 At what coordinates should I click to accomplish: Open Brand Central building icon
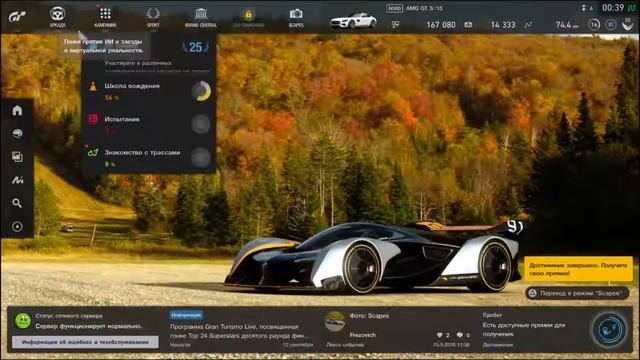(201, 14)
